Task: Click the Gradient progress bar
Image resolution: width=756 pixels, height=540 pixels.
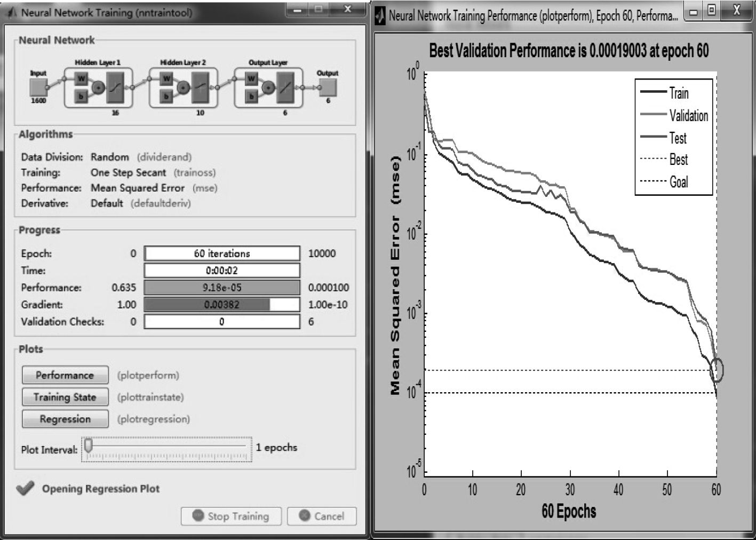Action: coord(222,305)
